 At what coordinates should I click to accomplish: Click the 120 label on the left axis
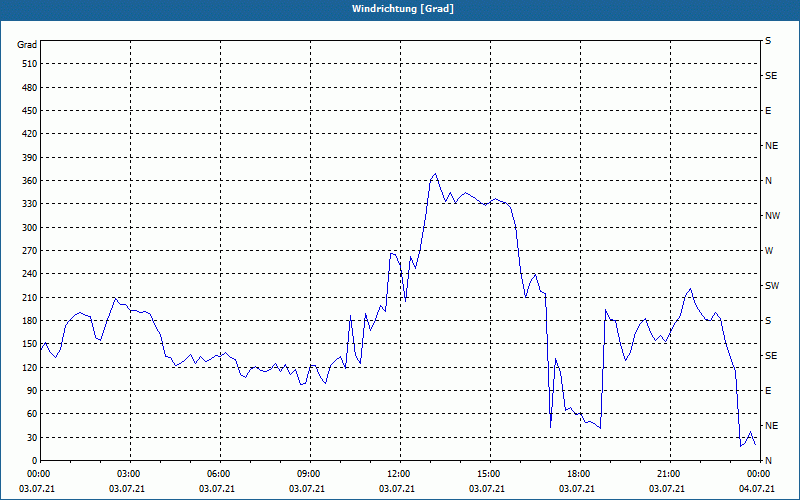(30, 367)
